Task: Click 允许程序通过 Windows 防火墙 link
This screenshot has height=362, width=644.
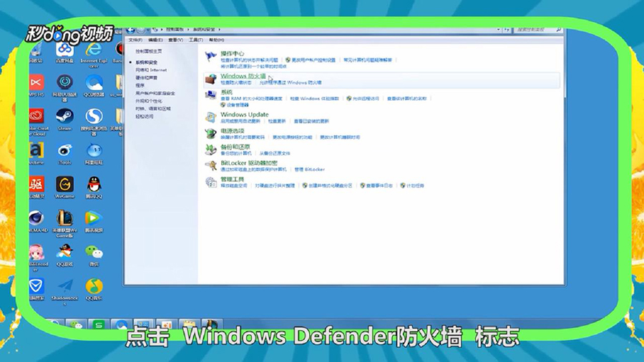Action: tap(291, 82)
